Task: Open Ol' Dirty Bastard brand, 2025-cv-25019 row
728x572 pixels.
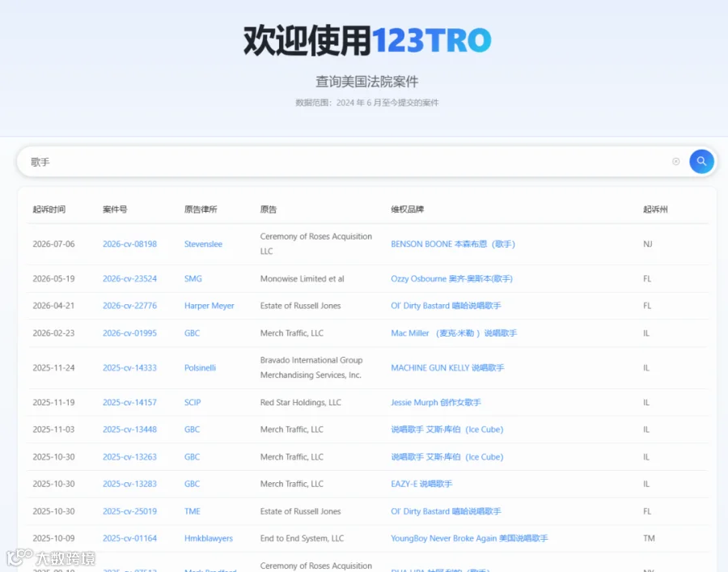Action: [446, 511]
